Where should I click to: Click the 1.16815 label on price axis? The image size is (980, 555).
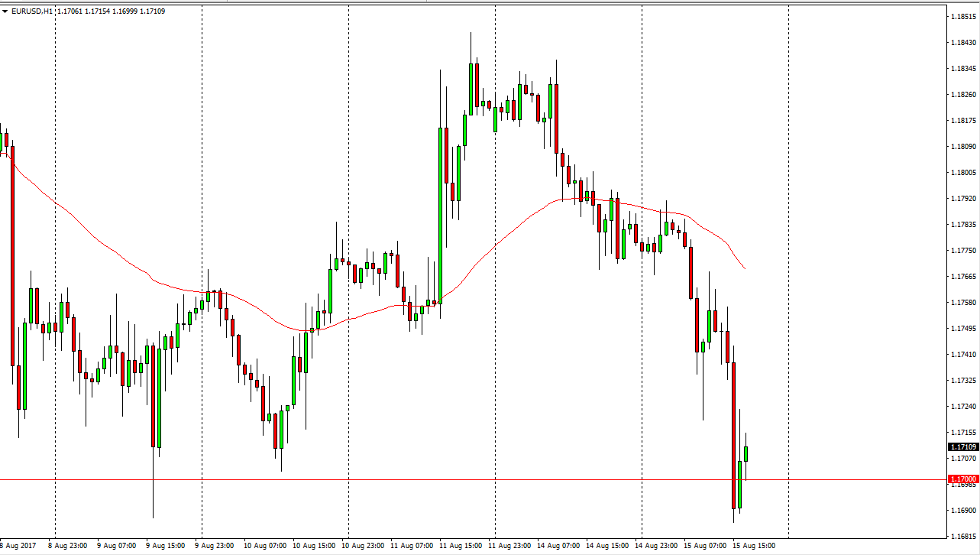(x=962, y=536)
